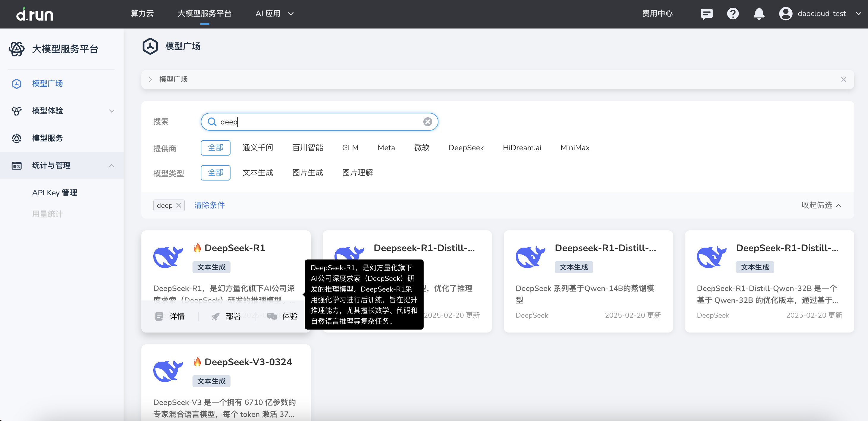Open the help question mark icon

click(x=733, y=14)
